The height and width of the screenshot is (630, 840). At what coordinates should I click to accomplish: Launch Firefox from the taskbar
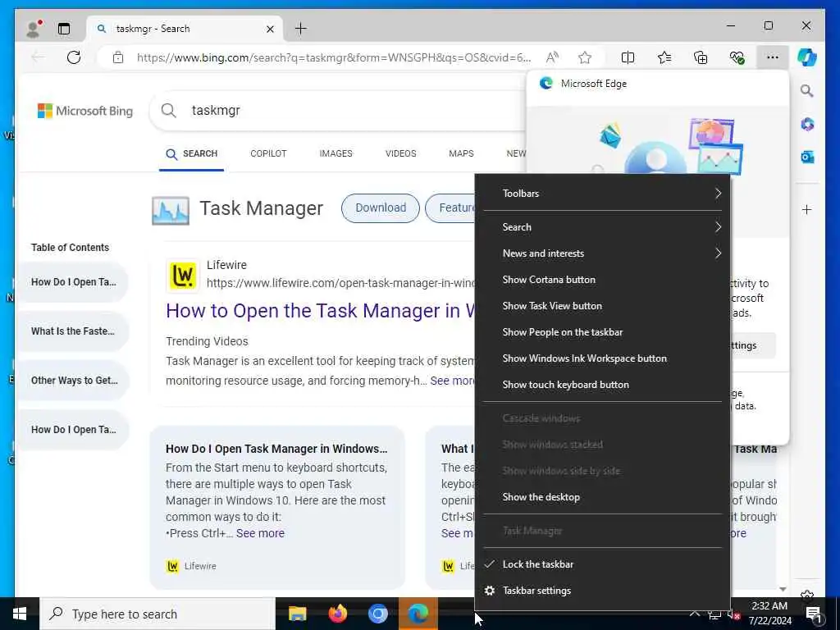337,614
